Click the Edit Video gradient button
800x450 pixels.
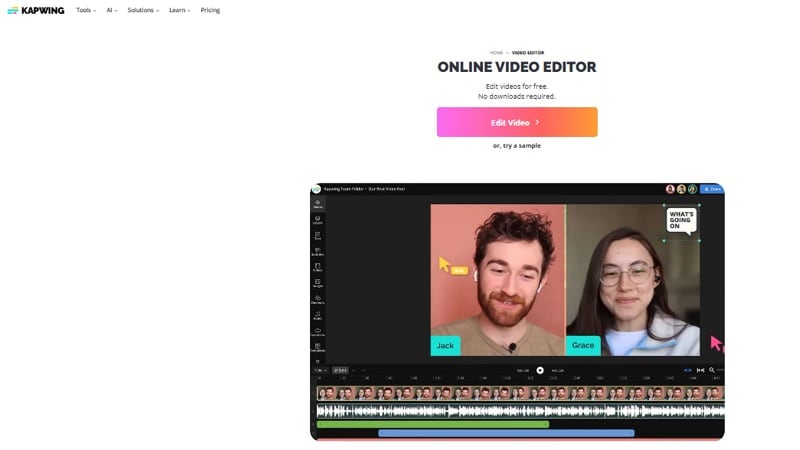click(x=517, y=122)
